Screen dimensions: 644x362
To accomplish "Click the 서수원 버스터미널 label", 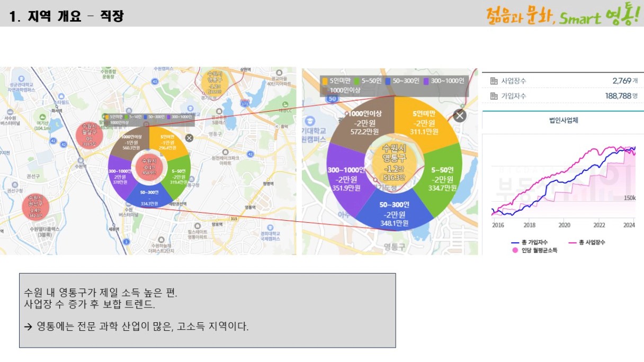I will click(x=10, y=120).
